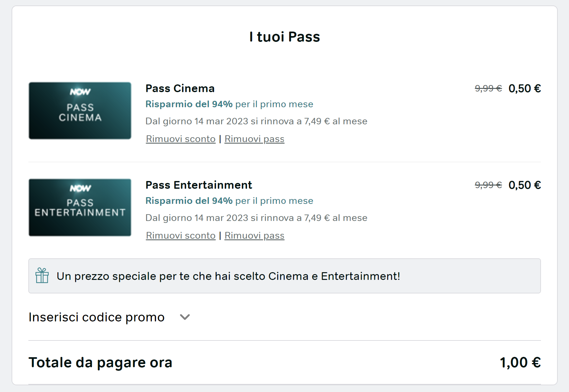Click the NOW logo on Pass Entertainment card
569x392 pixels.
(x=80, y=188)
